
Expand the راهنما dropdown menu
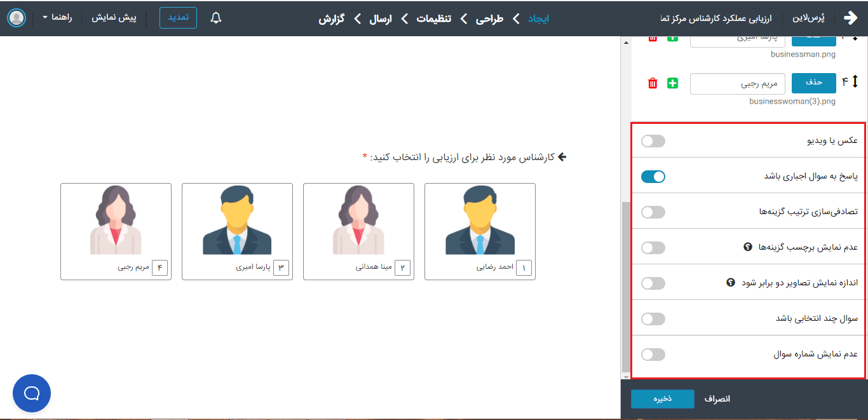[x=57, y=18]
